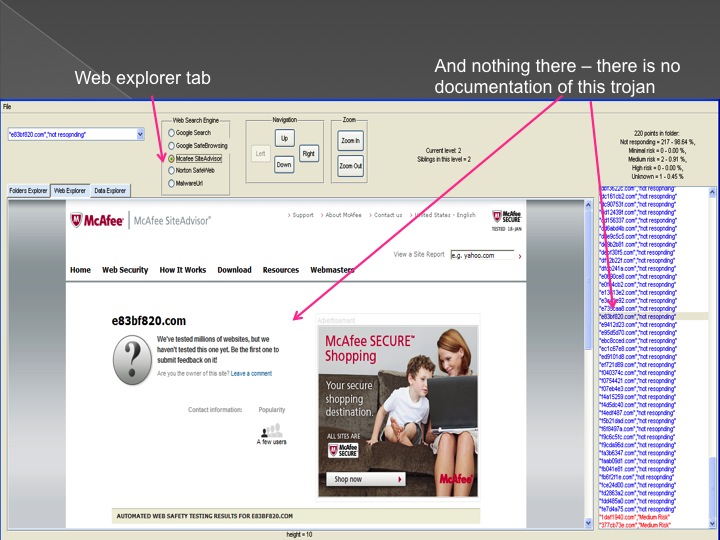This screenshot has height=540, width=720.
Task: Click the View a Site Report field
Action: pos(482,255)
